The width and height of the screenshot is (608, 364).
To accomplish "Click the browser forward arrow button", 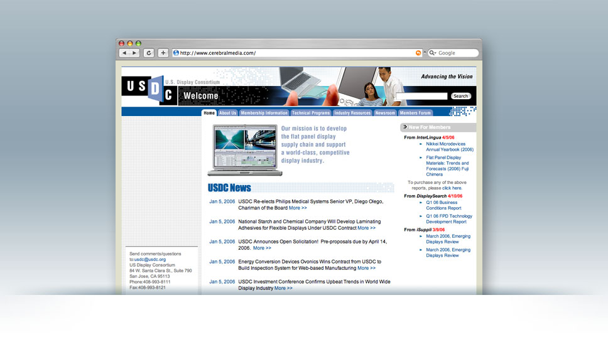I will coord(134,53).
